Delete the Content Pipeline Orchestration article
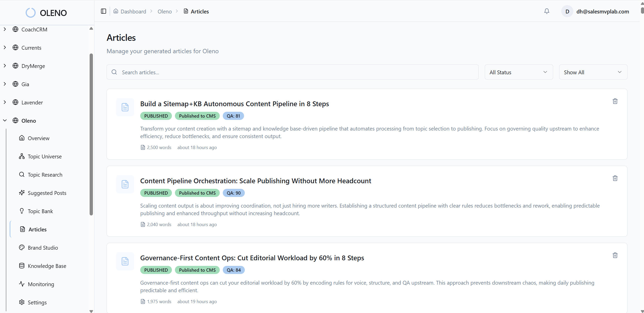 615,178
